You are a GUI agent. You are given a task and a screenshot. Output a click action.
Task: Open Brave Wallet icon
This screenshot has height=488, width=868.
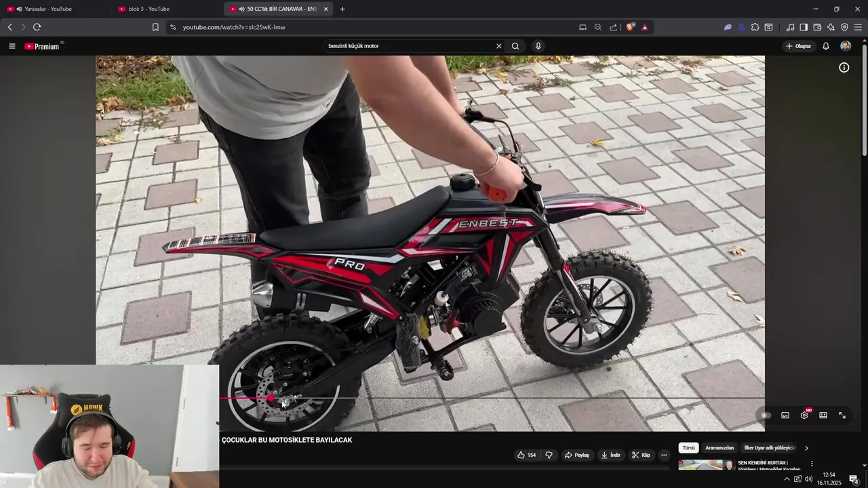pyautogui.click(x=817, y=27)
